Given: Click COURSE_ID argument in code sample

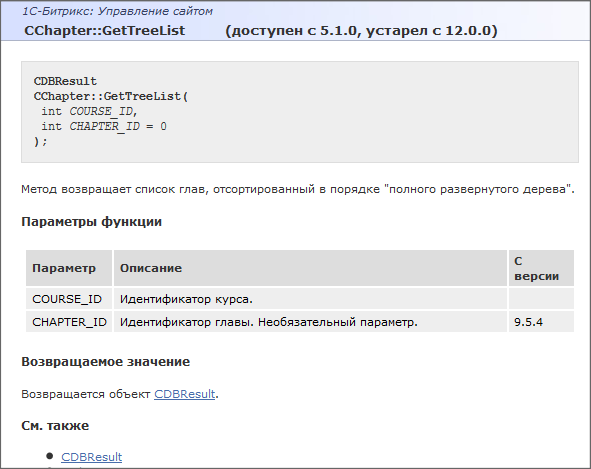Looking at the screenshot, I should (x=103, y=112).
